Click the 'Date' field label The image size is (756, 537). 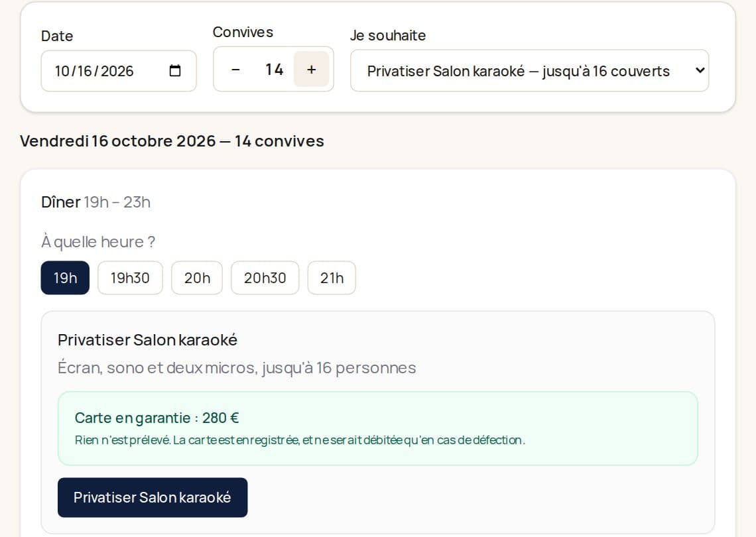tap(57, 36)
